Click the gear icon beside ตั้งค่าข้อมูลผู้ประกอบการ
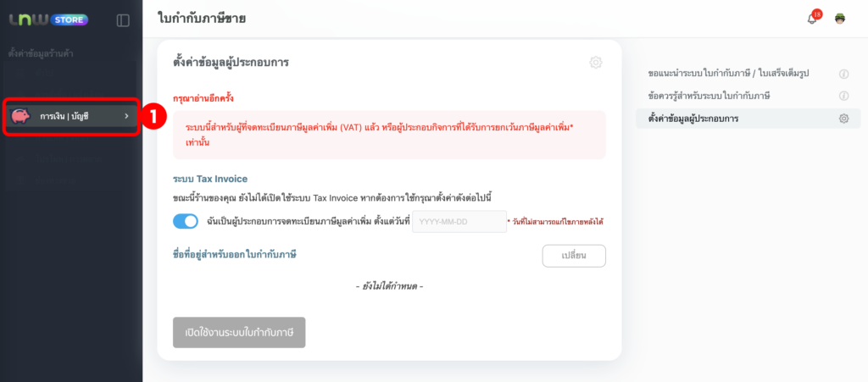The height and width of the screenshot is (382, 868). (843, 119)
